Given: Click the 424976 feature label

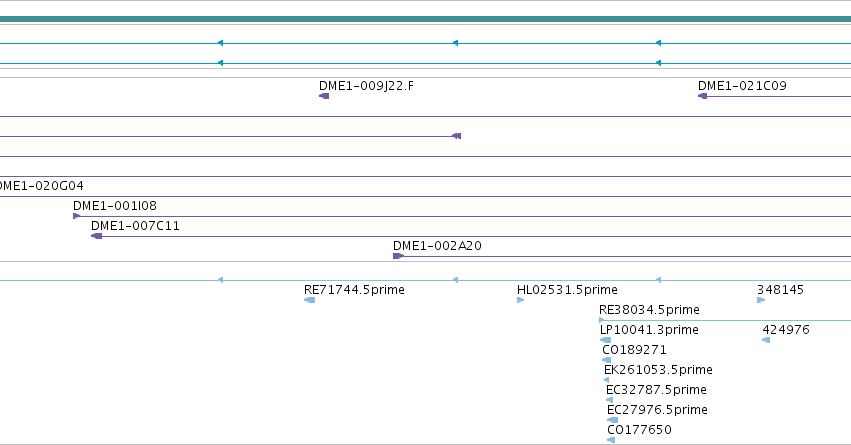Looking at the screenshot, I should click(786, 330).
